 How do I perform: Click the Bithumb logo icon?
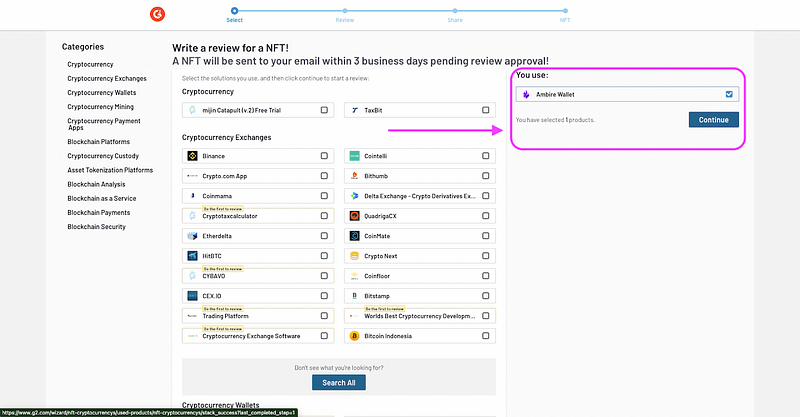click(x=355, y=176)
